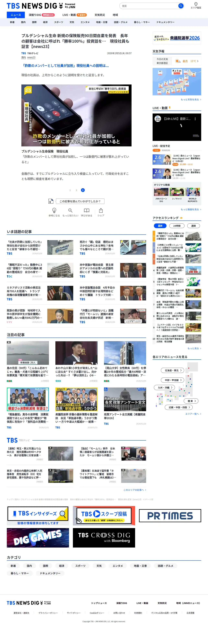Click the 学びがある book icon
The height and width of the screenshot is (644, 208).
point(87,210)
